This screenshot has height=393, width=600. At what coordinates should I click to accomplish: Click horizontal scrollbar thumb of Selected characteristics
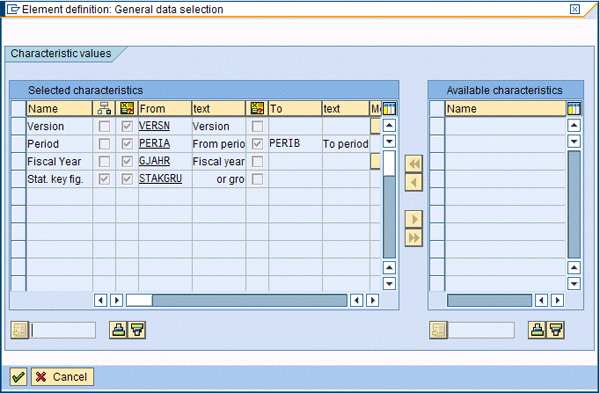(x=139, y=300)
